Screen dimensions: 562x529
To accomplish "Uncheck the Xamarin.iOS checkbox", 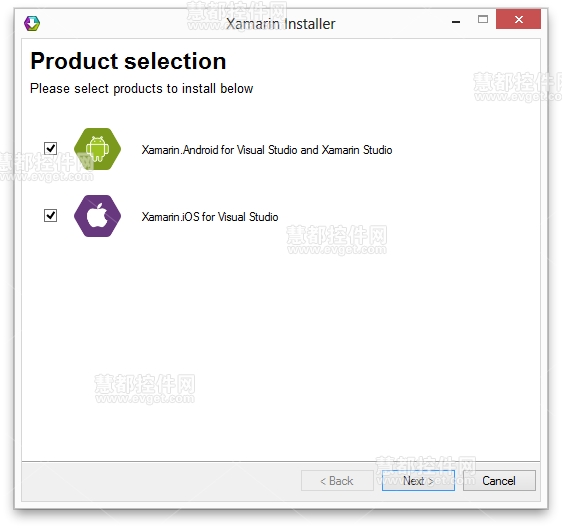I will 51,215.
